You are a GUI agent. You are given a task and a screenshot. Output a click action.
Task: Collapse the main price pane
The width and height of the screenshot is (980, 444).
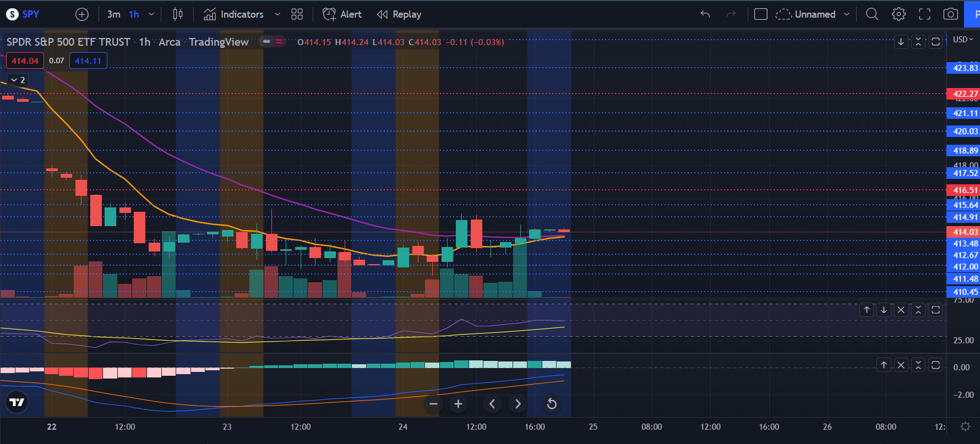coord(918,42)
